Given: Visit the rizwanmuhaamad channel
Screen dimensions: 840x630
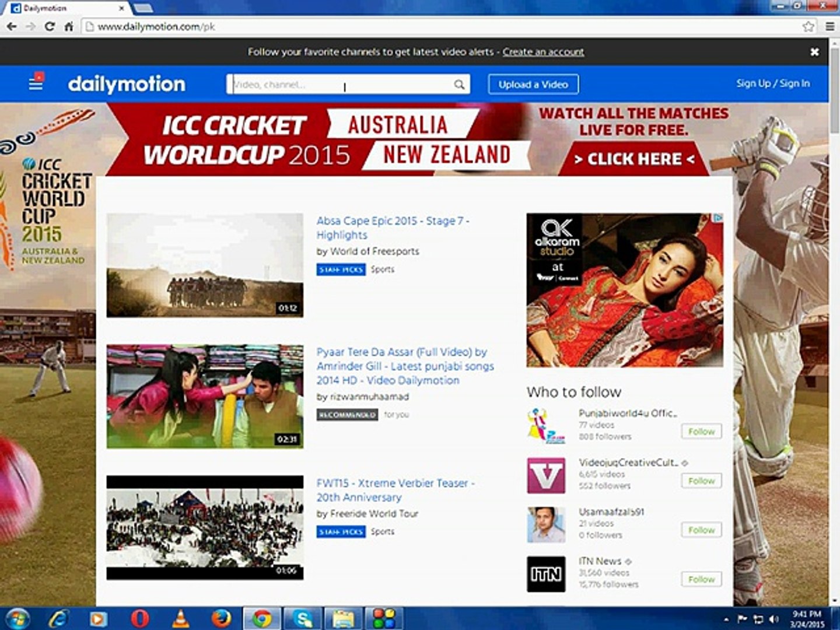Looking at the screenshot, I should [x=370, y=397].
